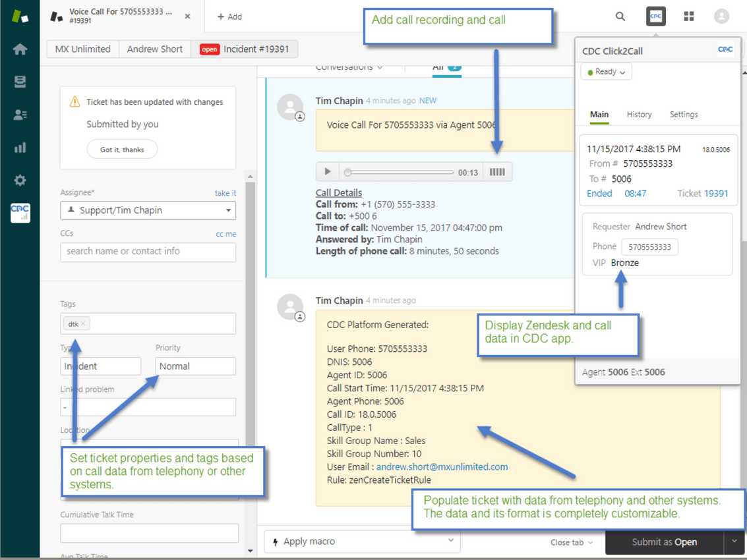Select the CDC app icon in the left sidebar
The image size is (747, 560).
(20, 212)
